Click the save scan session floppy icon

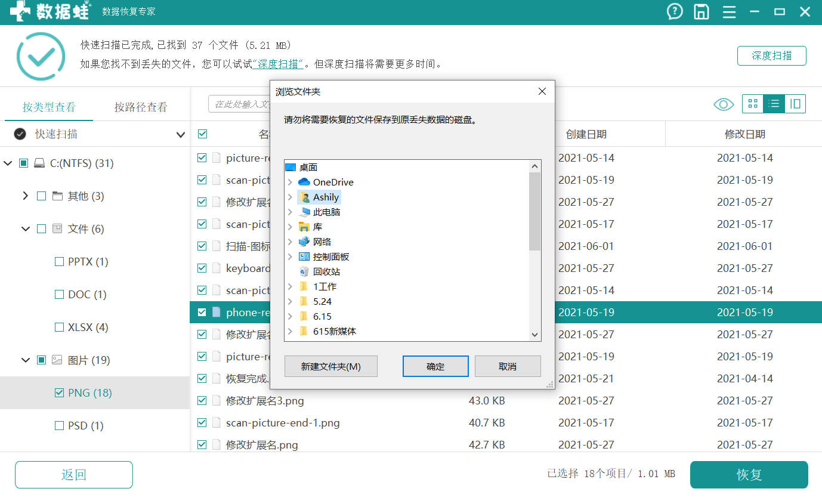click(701, 11)
